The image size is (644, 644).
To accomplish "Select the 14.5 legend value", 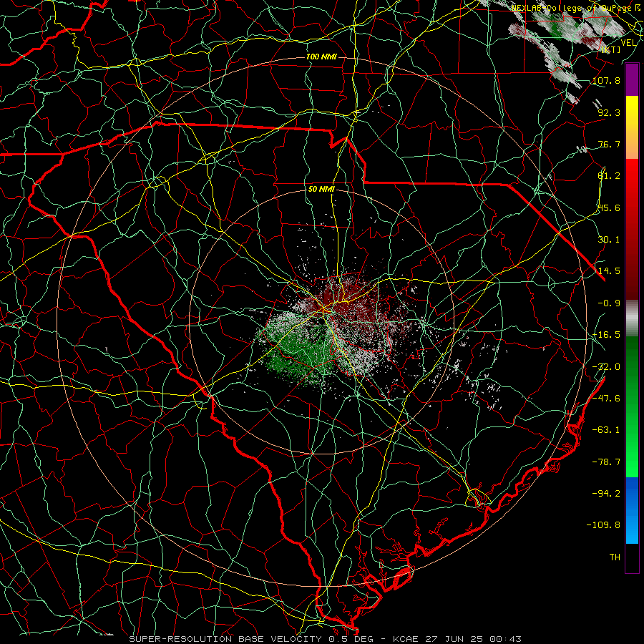I will click(x=609, y=271).
